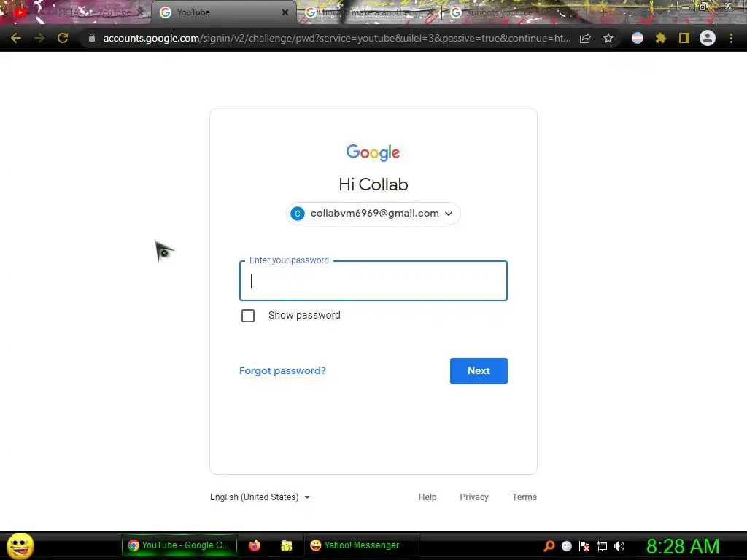Click the Forgot password? link
747x560 pixels.
pos(282,370)
